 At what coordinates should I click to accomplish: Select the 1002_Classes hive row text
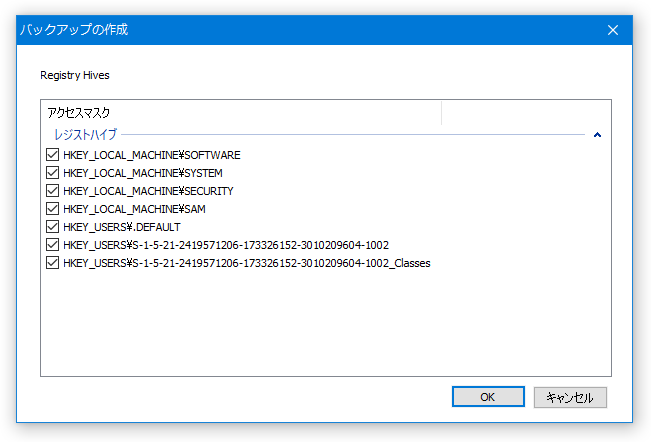tap(247, 264)
